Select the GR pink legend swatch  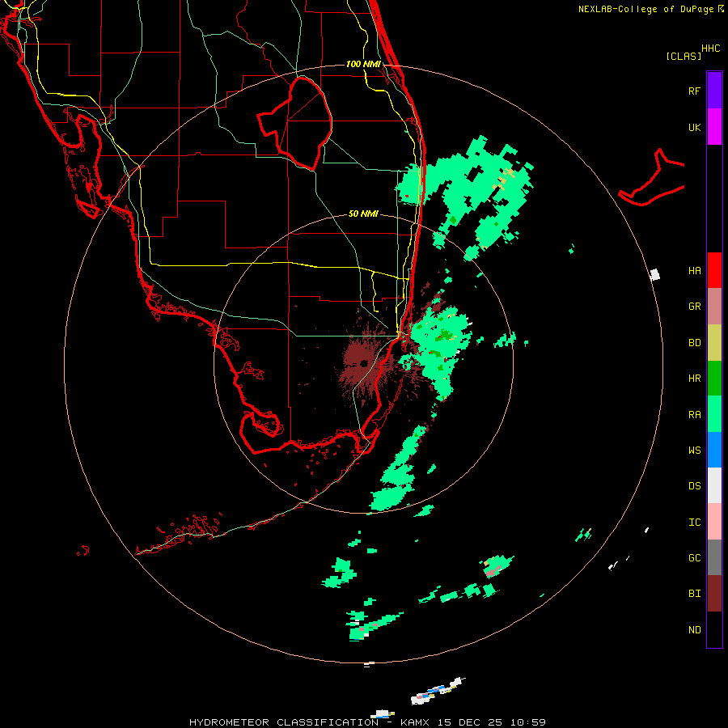tap(714, 307)
